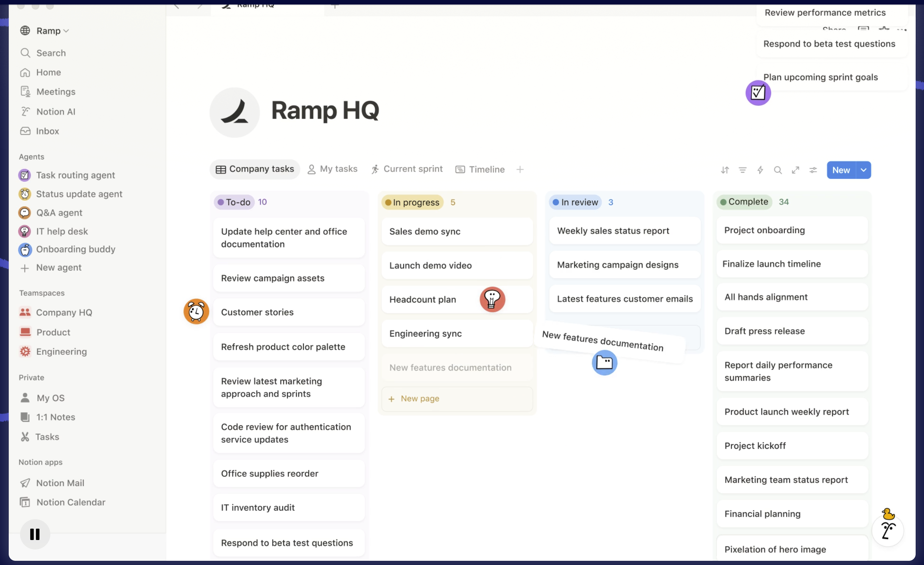Open the filter lines control
The image size is (924, 565).
(x=743, y=170)
